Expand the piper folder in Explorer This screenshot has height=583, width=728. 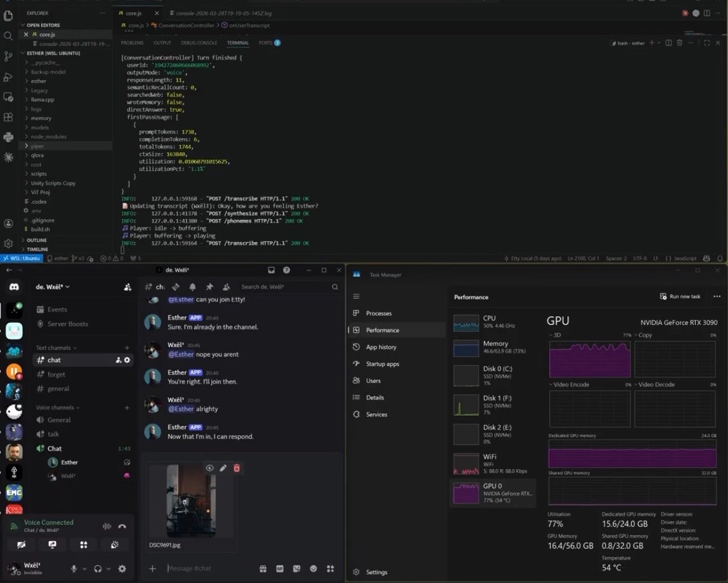[37, 146]
